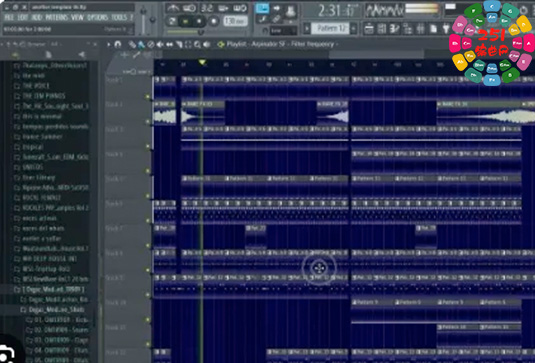Open the piano roll view icon
Screen dimensions: 535x363
(394, 29)
